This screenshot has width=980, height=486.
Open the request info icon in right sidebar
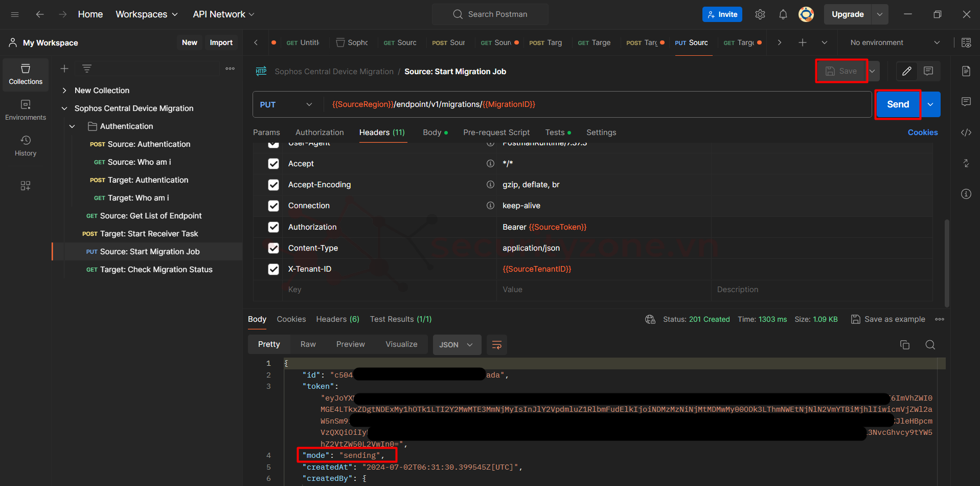tap(966, 194)
